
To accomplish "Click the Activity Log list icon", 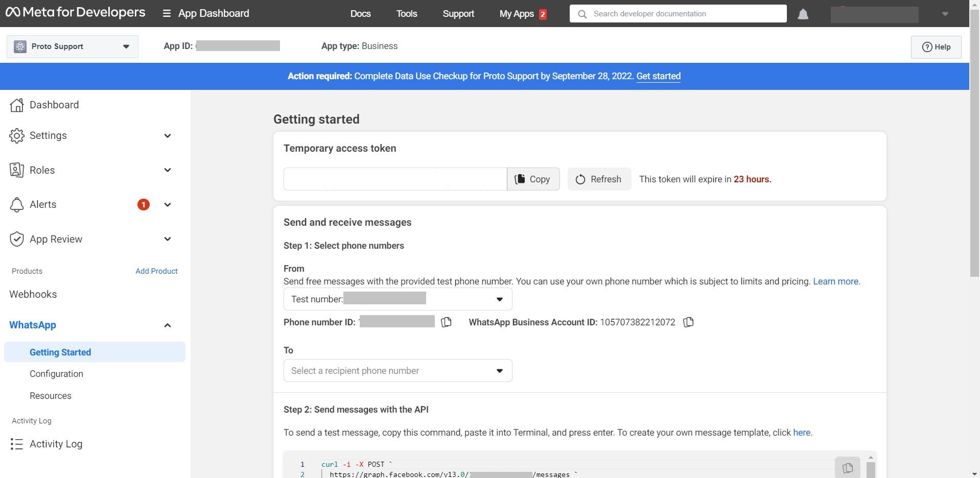I will pyautogui.click(x=17, y=444).
